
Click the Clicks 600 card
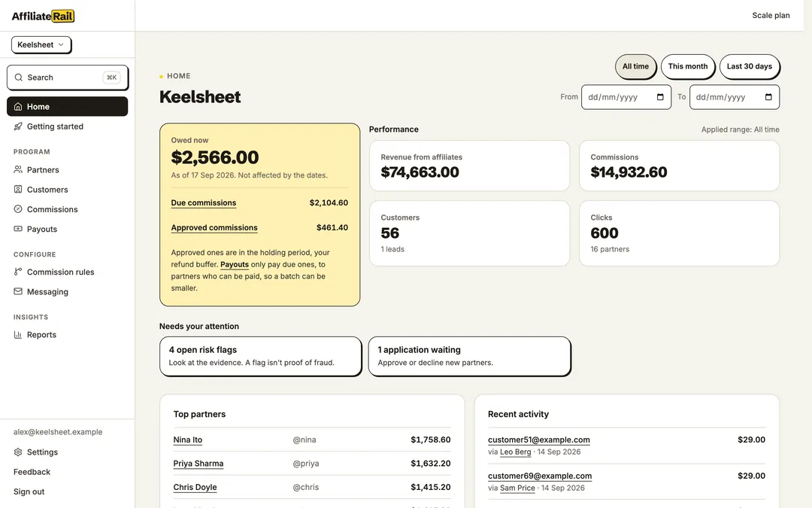point(680,233)
